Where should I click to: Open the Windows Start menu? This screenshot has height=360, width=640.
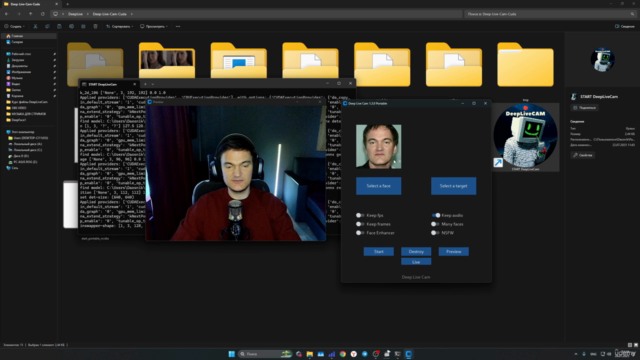[231, 354]
